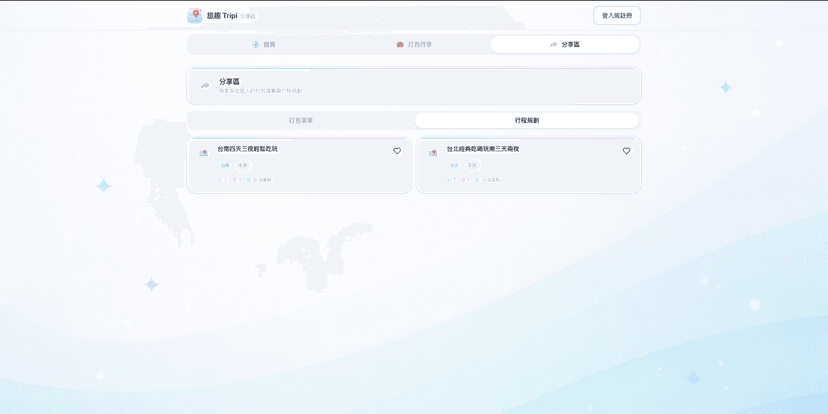Click the compass icon beside 首頁

[256, 45]
